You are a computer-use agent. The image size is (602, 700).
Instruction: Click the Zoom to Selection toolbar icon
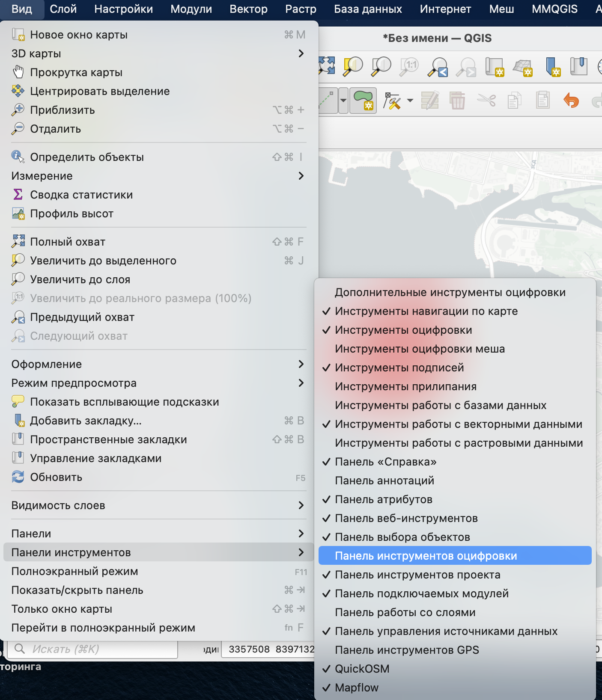tap(353, 66)
